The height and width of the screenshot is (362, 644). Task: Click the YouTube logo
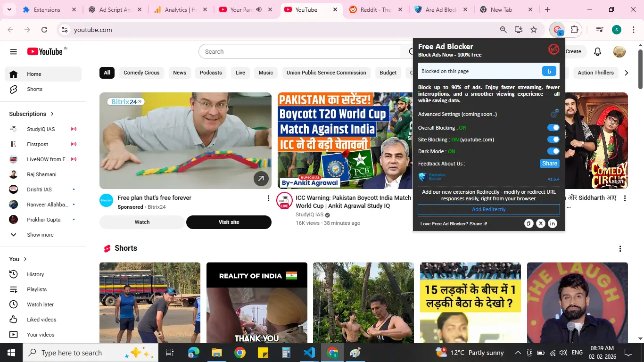45,52
